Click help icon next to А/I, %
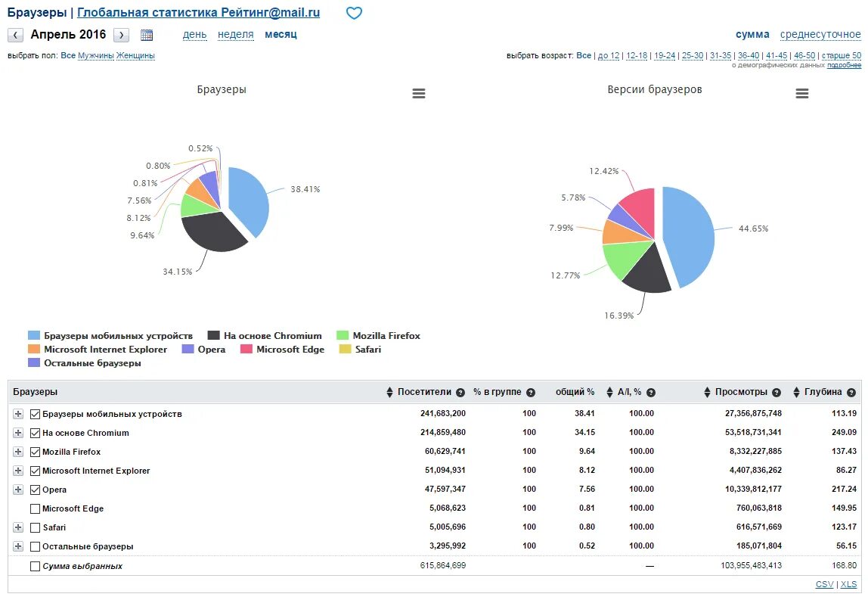Screen dimensions: 868x597 point(651,393)
